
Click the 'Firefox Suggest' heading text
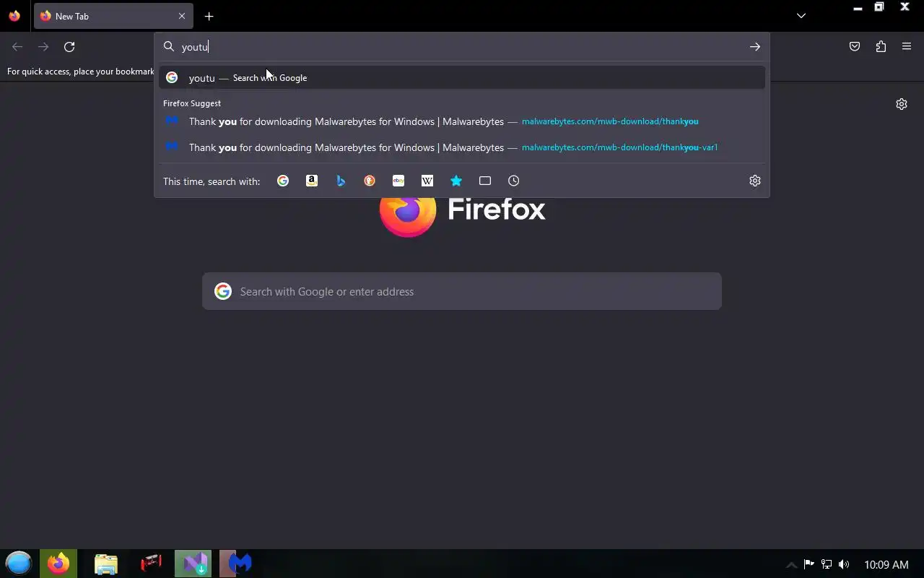192,103
